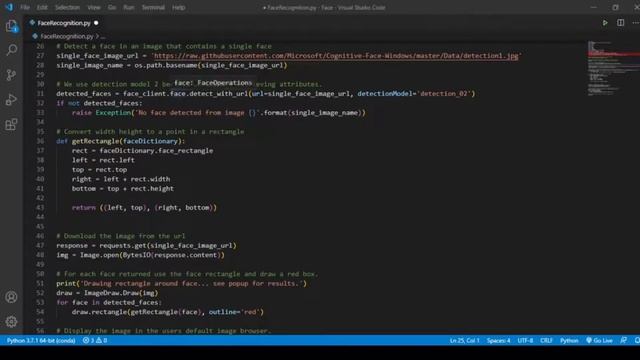The height and width of the screenshot is (360, 640).
Task: Click the Image.open(BytesIO line
Action: click(x=140, y=255)
